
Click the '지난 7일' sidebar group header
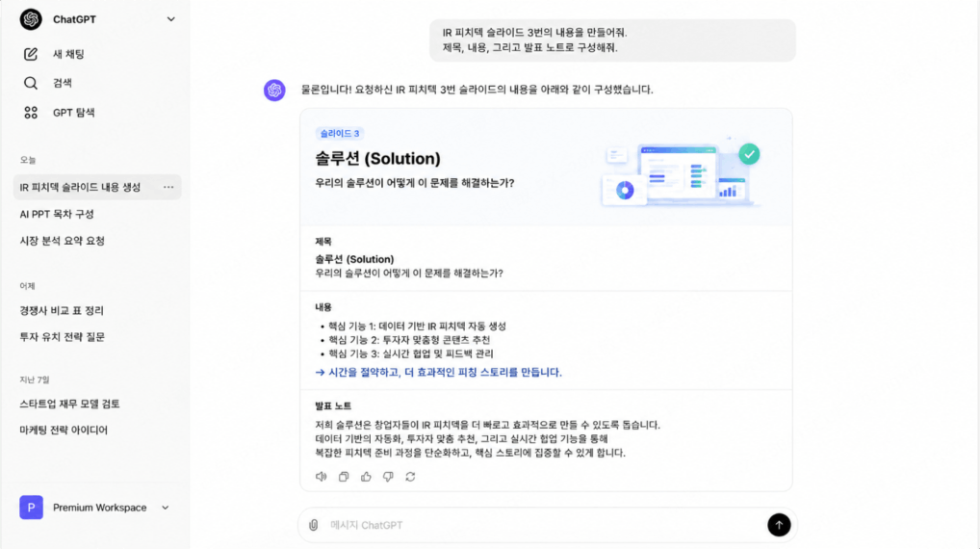34,379
